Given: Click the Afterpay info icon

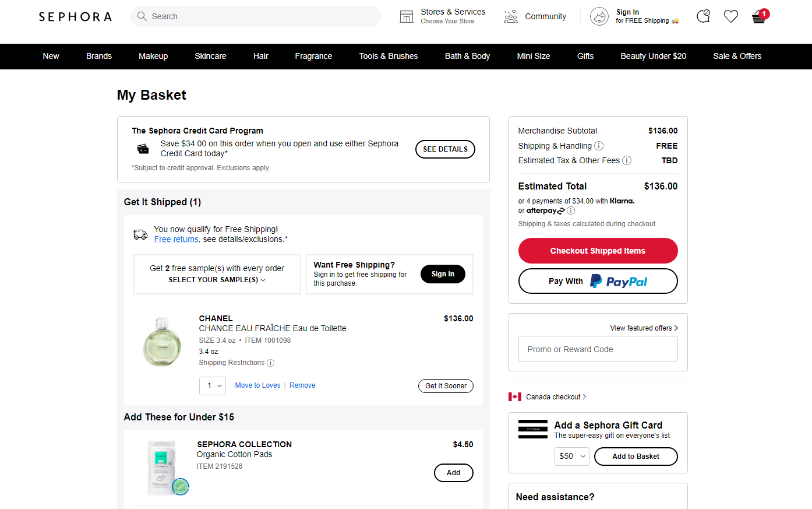Looking at the screenshot, I should point(571,210).
